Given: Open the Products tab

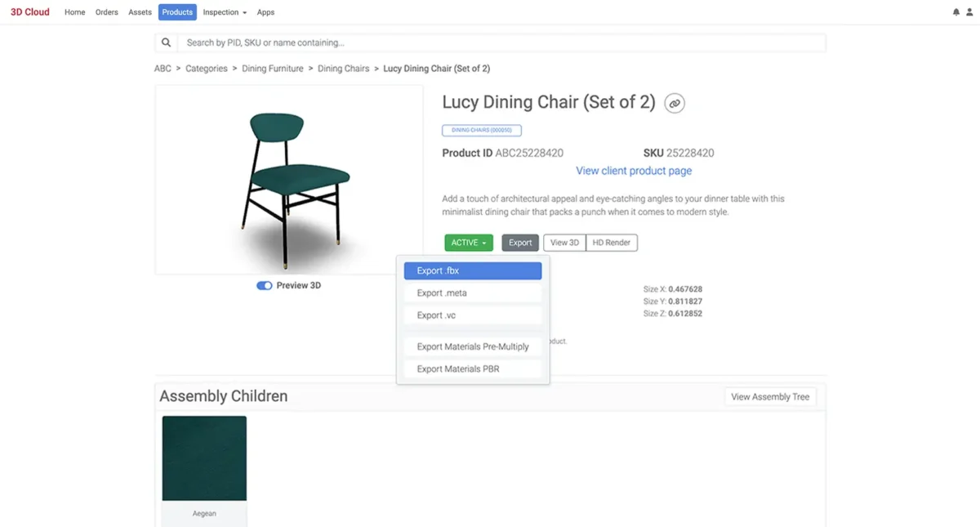Looking at the screenshot, I should coord(177,12).
